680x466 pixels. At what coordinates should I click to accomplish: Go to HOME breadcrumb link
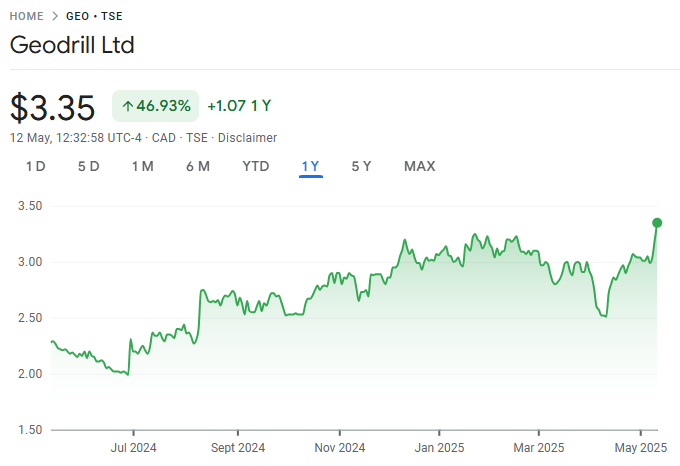(x=26, y=16)
